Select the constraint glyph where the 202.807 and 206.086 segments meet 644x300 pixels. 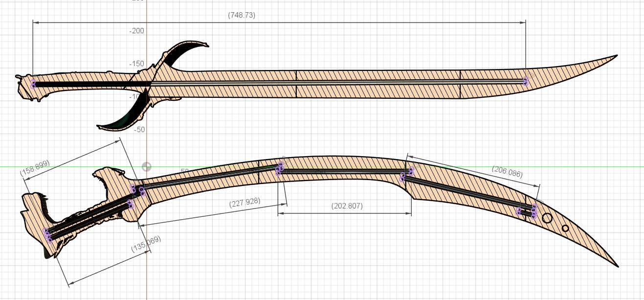pos(407,174)
